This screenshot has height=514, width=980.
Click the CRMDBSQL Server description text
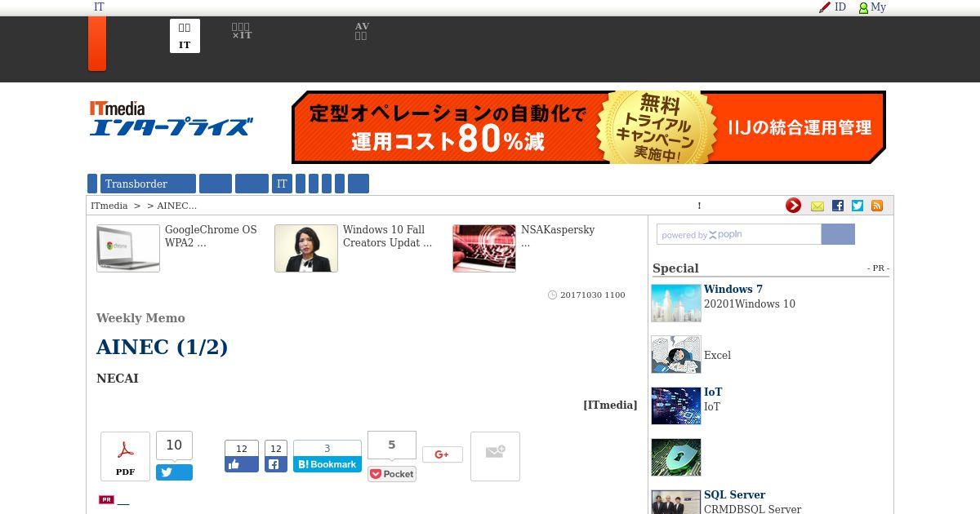[x=753, y=508]
